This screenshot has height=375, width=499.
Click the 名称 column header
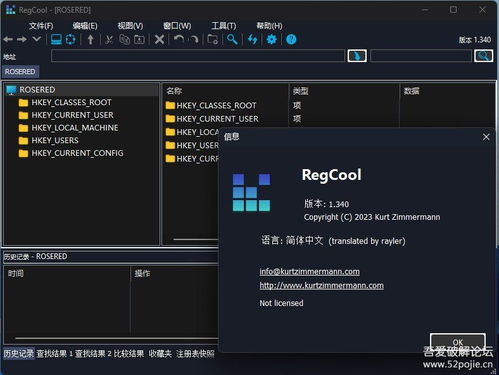(x=174, y=91)
